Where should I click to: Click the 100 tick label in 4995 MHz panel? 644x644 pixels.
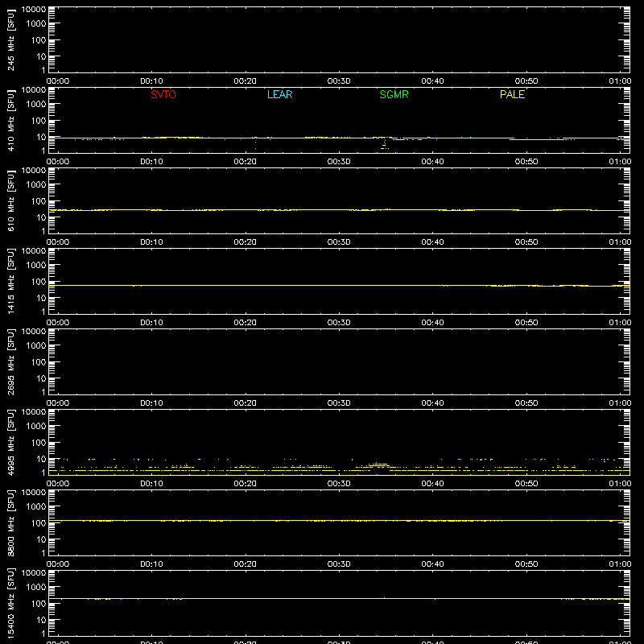pyautogui.click(x=39, y=443)
